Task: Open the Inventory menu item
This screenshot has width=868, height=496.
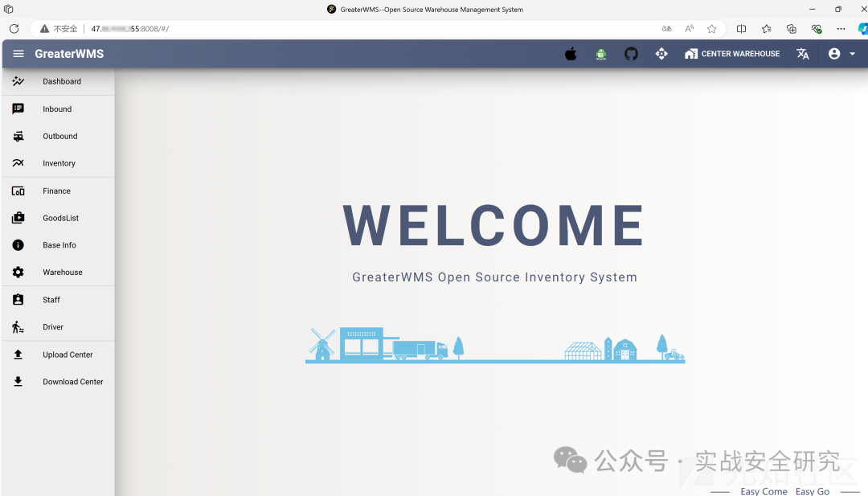Action: (x=58, y=163)
